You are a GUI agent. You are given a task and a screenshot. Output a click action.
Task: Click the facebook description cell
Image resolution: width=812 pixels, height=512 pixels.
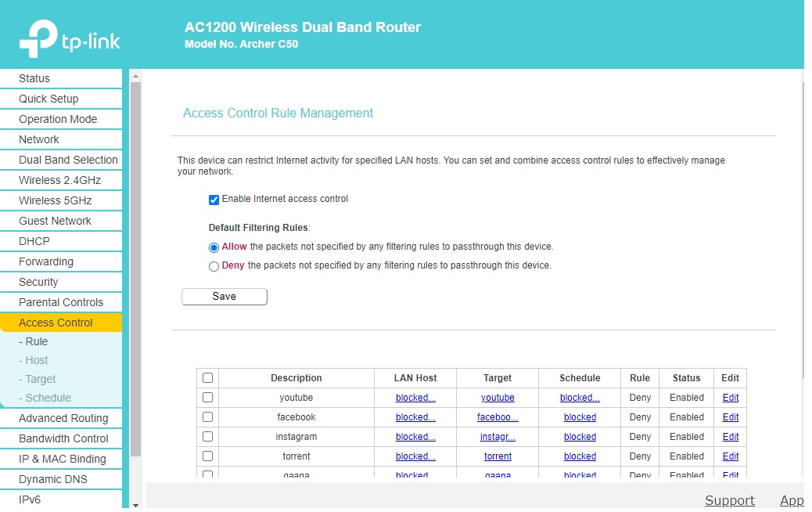(296, 417)
